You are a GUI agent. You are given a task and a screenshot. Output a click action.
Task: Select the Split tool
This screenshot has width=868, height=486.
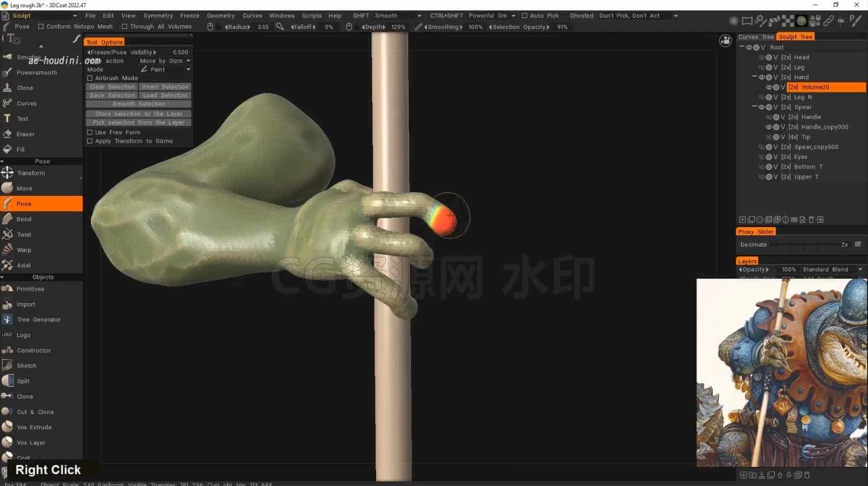41,381
